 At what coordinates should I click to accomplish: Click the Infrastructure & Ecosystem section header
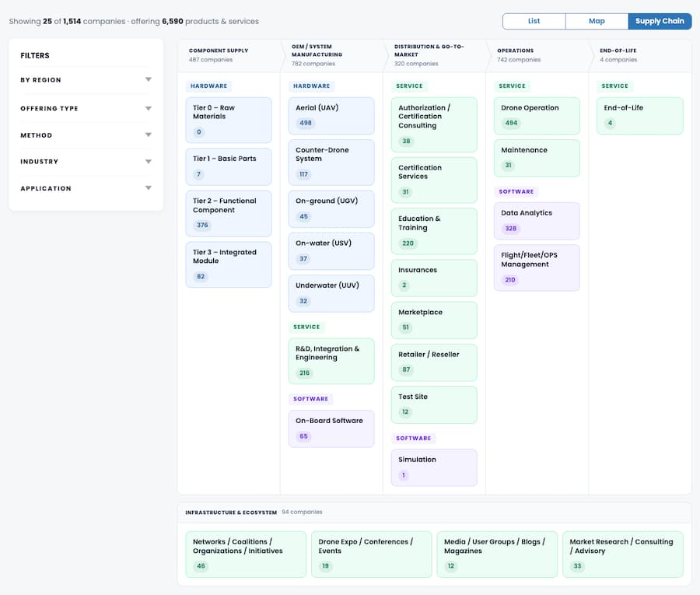click(231, 513)
